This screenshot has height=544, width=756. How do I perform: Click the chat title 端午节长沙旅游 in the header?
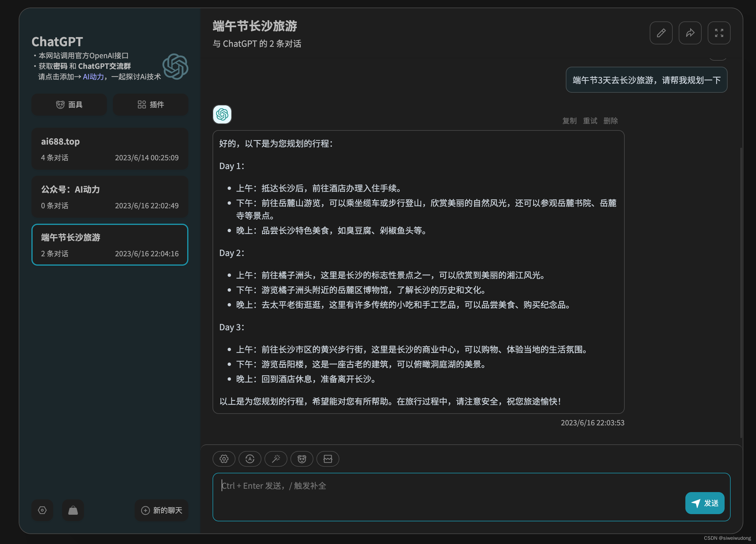pyautogui.click(x=255, y=26)
